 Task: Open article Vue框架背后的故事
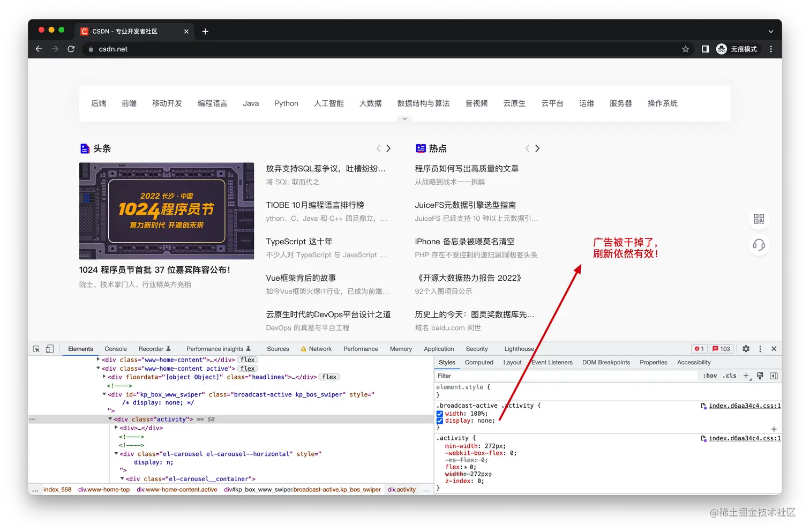click(301, 278)
